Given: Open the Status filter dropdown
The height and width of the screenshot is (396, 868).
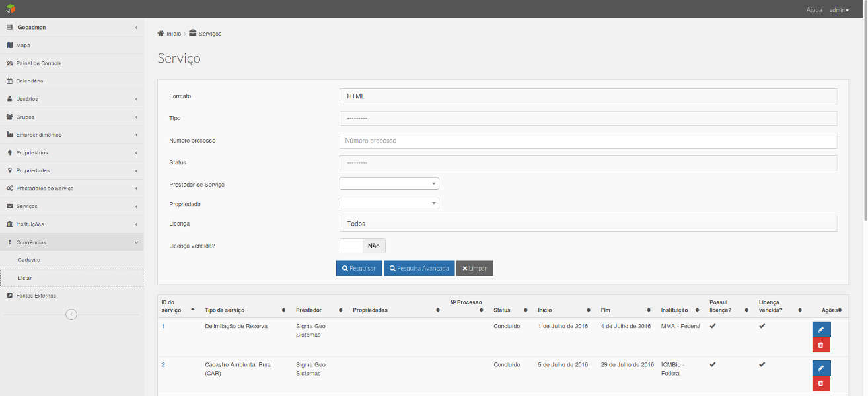Looking at the screenshot, I should coord(588,162).
